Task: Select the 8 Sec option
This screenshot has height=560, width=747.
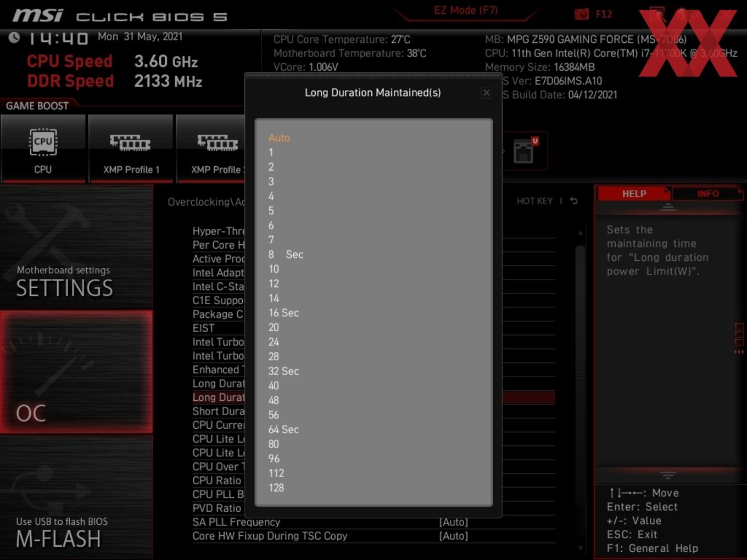Action: [x=286, y=254]
